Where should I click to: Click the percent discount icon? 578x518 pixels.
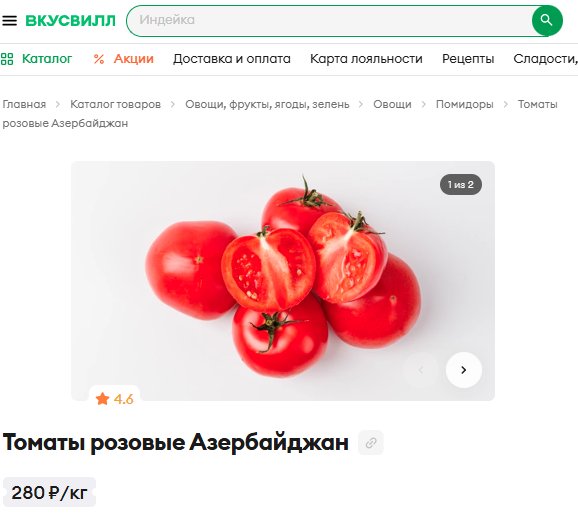(99, 59)
